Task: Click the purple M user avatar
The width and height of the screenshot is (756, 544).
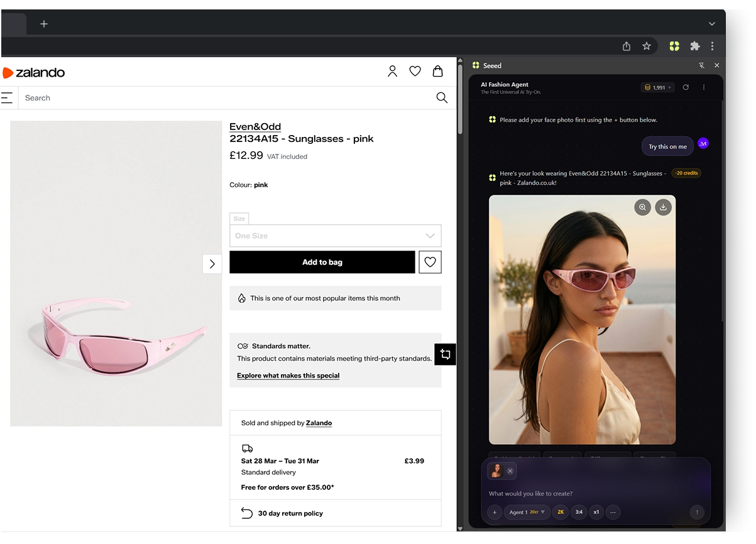Action: point(703,143)
